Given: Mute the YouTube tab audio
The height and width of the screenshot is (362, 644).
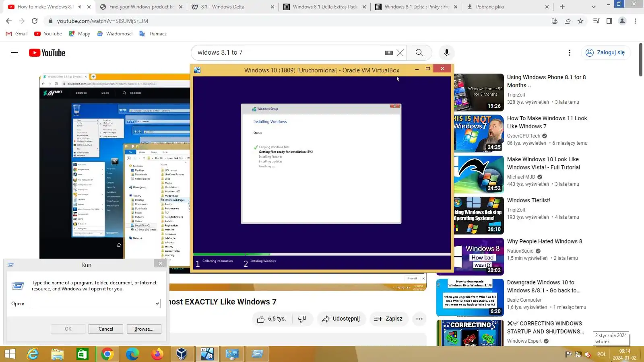Looking at the screenshot, I should point(80,7).
